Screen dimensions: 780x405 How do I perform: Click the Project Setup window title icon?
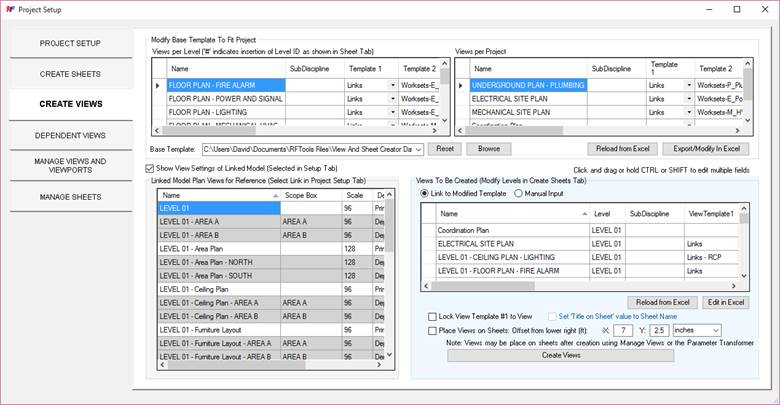click(11, 8)
